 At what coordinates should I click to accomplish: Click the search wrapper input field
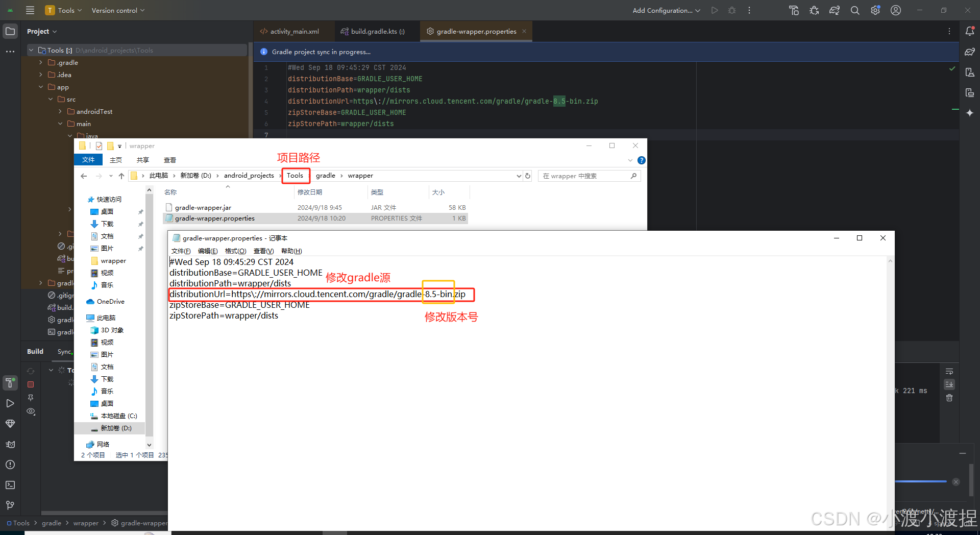pyautogui.click(x=589, y=176)
